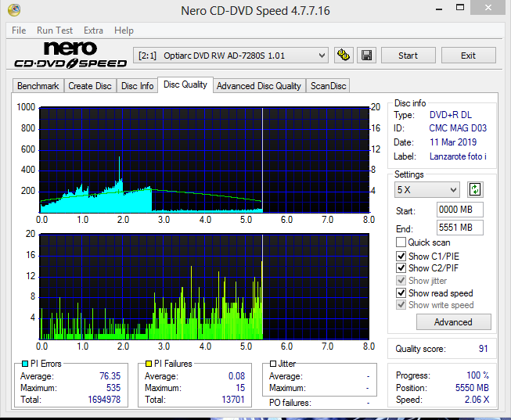Switch to the ScanDisc tab
The image size is (511, 420).
point(328,86)
